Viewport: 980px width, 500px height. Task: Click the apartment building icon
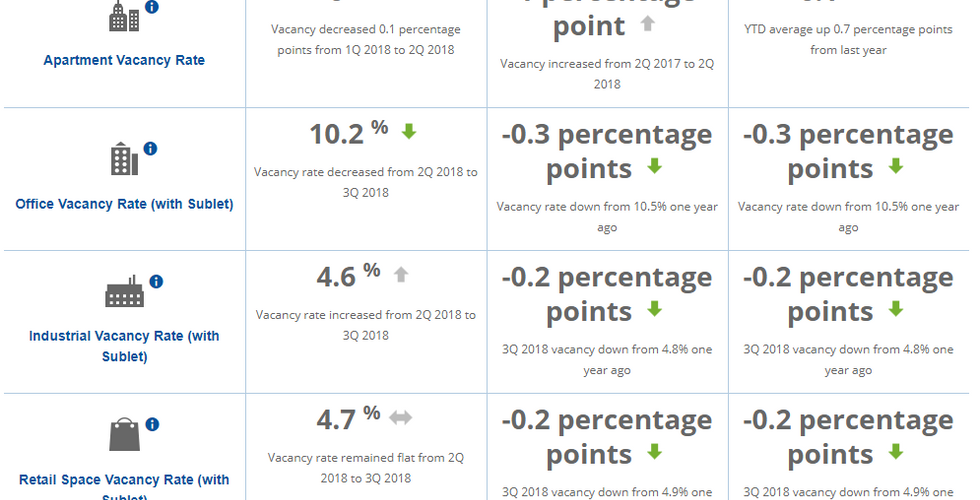click(x=124, y=15)
